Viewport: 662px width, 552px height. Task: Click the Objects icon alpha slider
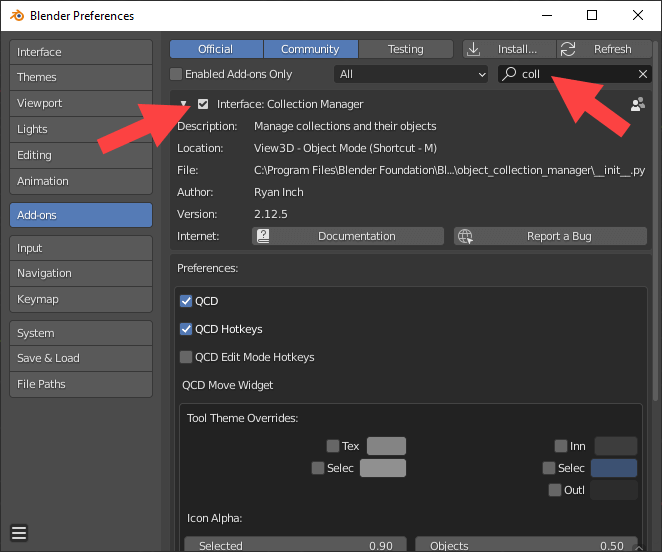(526, 544)
